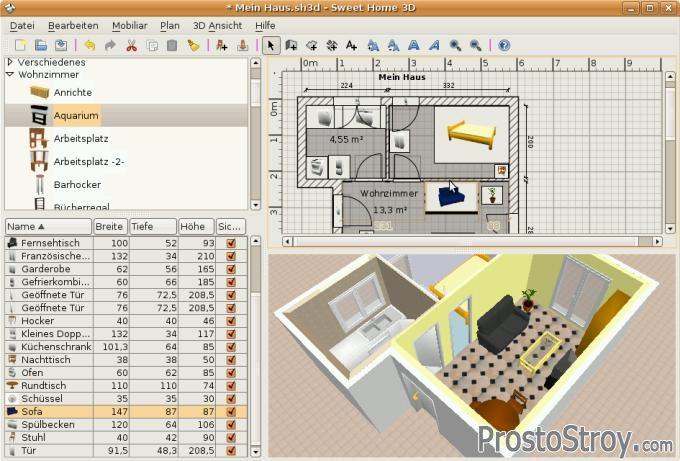This screenshot has width=680, height=461.
Task: Toggle bold text style icon
Action: pyautogui.click(x=414, y=45)
